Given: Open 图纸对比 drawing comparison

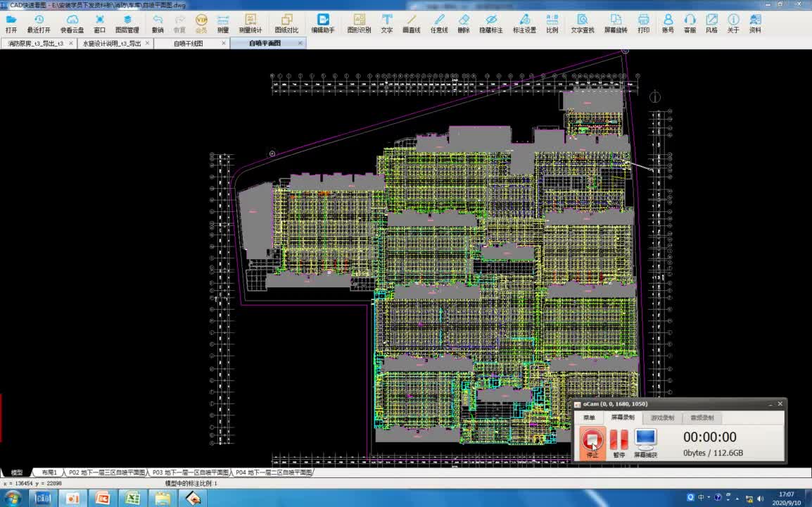Looking at the screenshot, I should point(286,24).
